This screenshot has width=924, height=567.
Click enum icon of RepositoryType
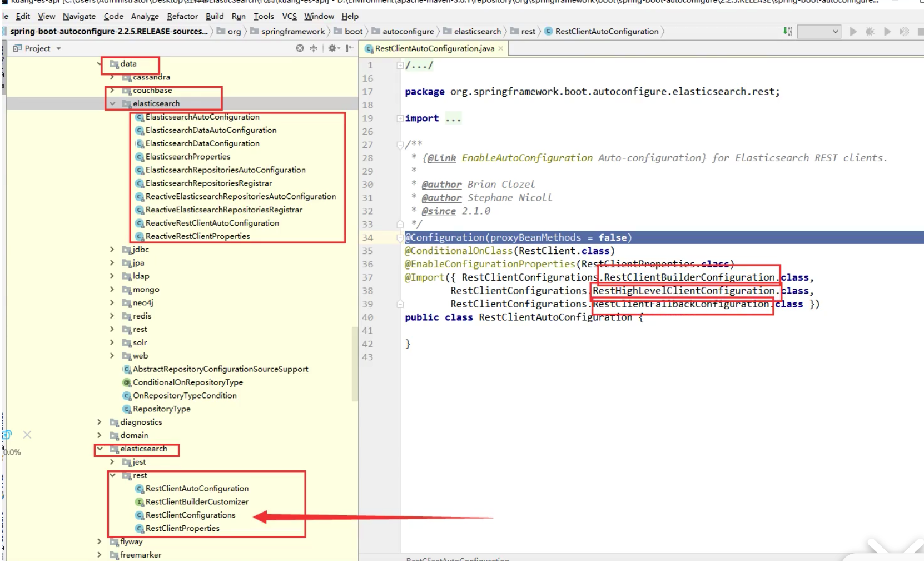pyautogui.click(x=127, y=409)
